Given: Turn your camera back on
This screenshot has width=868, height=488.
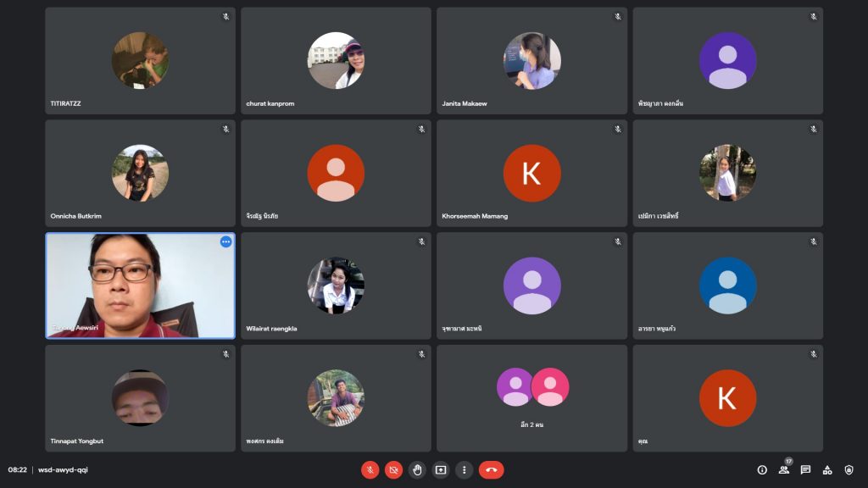Looking at the screenshot, I should (392, 469).
